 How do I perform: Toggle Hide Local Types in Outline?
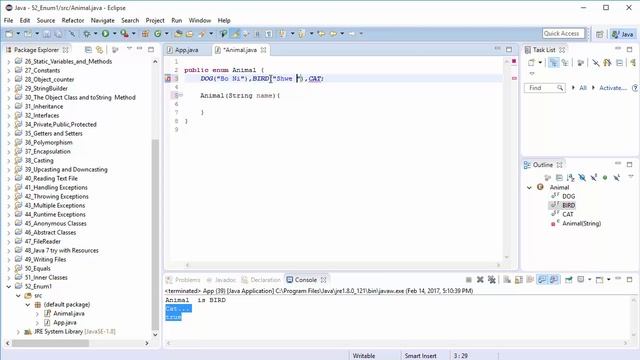tap(617, 177)
